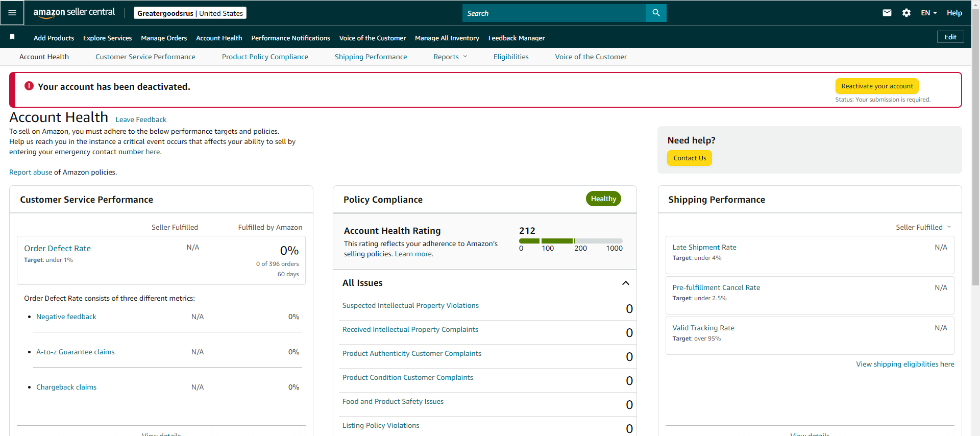The image size is (980, 436).
Task: Click the red deactivation alert icon
Action: 29,86
